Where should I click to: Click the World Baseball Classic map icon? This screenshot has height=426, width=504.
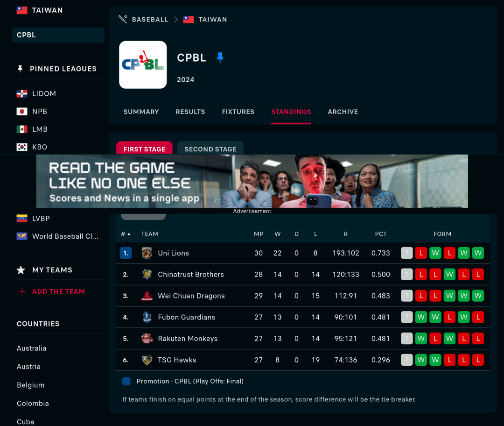pos(22,236)
